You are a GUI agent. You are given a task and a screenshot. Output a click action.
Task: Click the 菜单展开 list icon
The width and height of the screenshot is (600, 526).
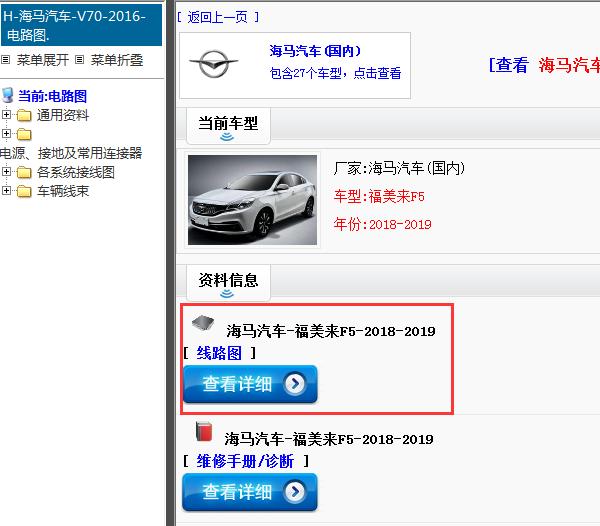tap(5, 60)
